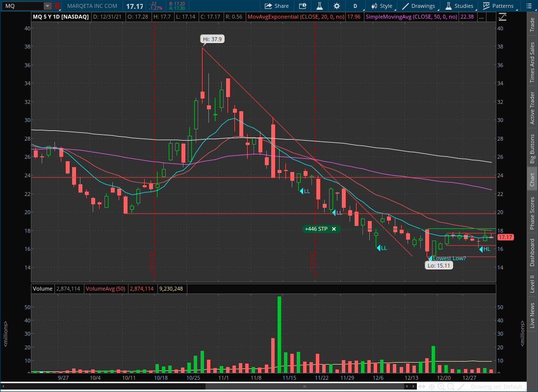Open the Active Trader panel tab
Viewport: 538px width, 392px height.
coord(533,105)
